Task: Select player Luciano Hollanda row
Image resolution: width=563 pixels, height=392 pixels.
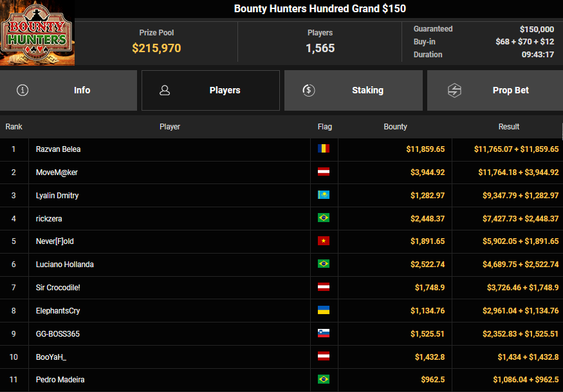Action: [x=65, y=265]
